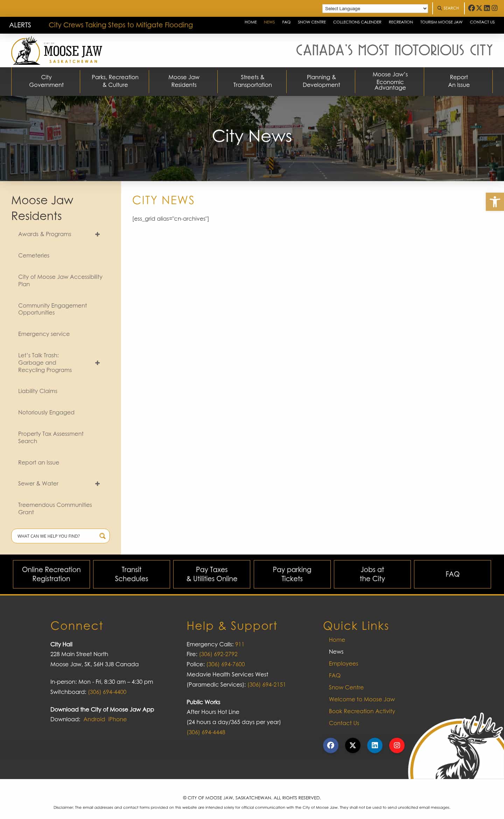Open Property Tax Assessment Search link
Viewport: 504px width, 819px height.
pos(51,437)
